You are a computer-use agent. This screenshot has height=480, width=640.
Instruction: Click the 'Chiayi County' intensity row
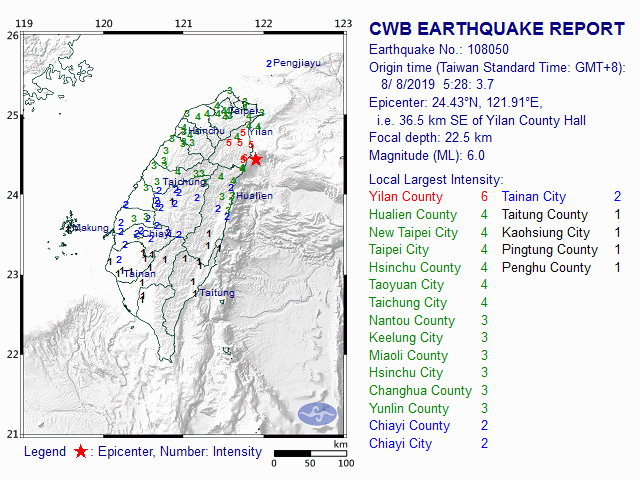pyautogui.click(x=428, y=426)
